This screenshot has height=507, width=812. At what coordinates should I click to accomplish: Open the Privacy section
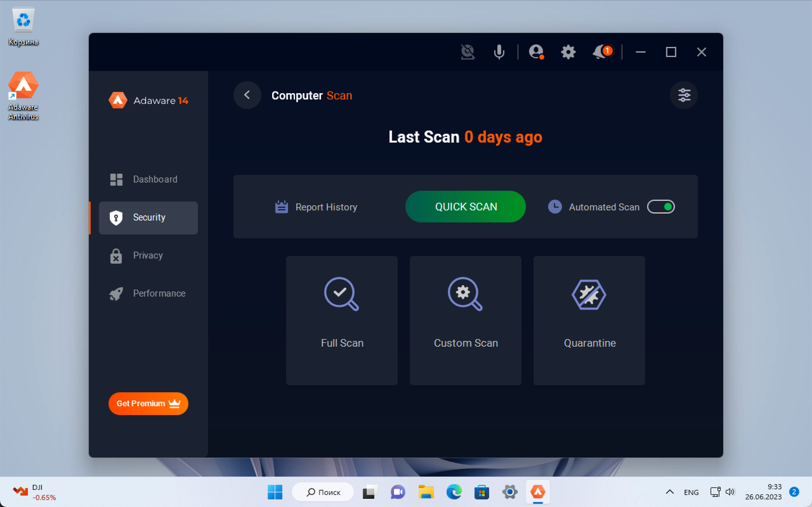pos(148,255)
